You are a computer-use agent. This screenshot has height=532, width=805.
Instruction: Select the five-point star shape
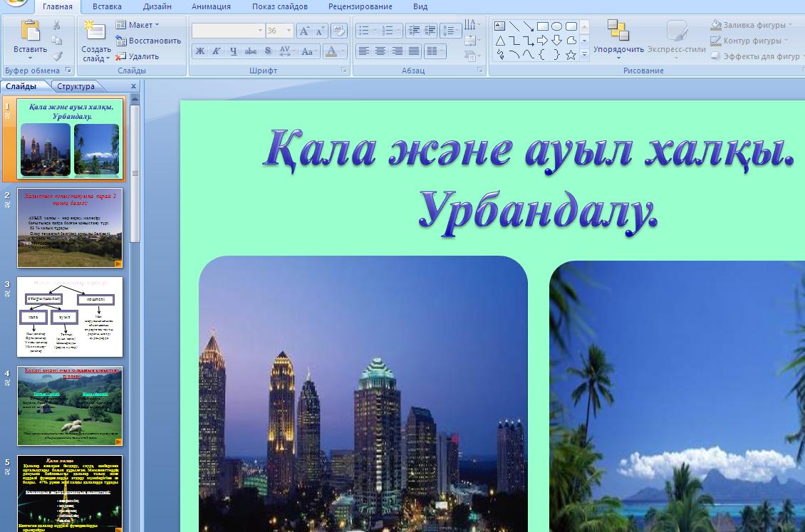[571, 56]
